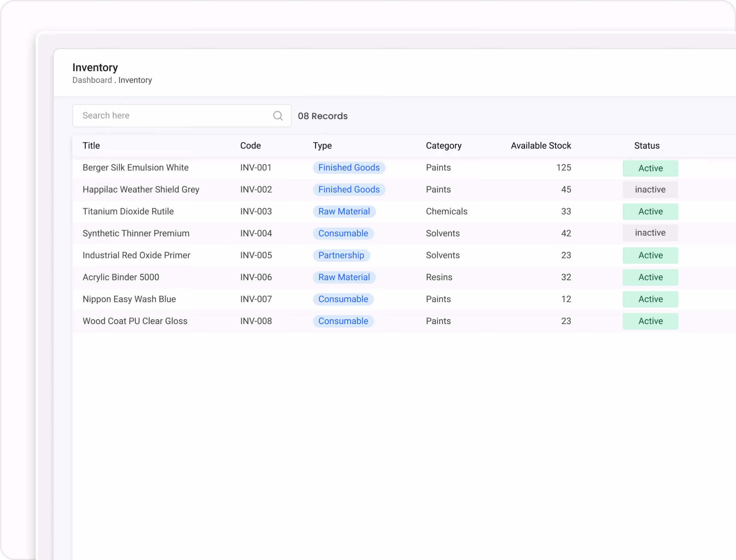This screenshot has height=560, width=736.
Task: Select Titanium Dioxide Rutile title
Action: click(x=128, y=212)
